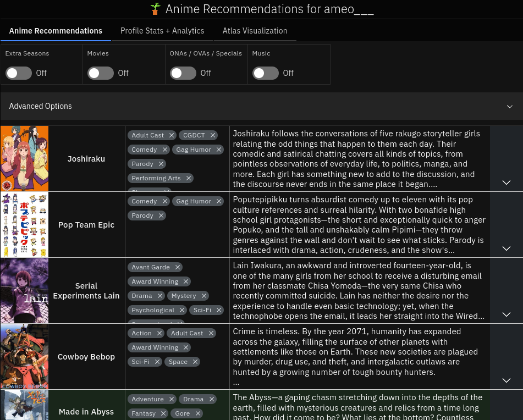Remove the Avant Garde tag
Viewport: 523px width, 420px height.
tap(178, 267)
